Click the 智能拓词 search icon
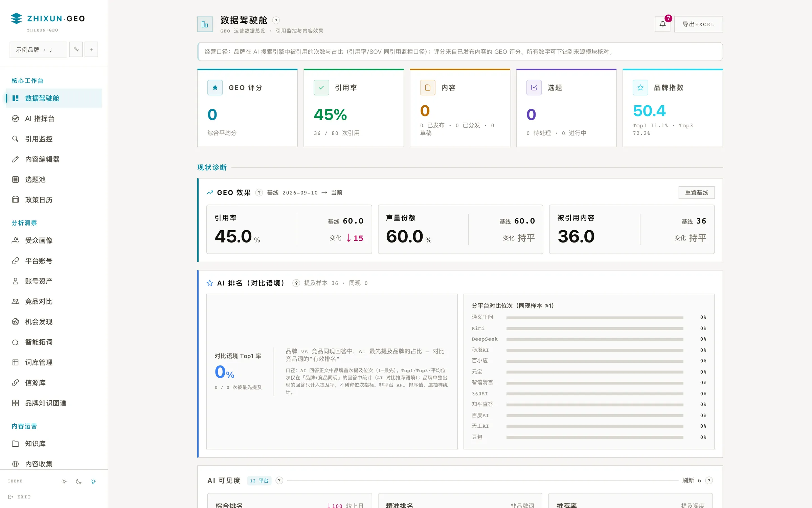812x508 pixels. (x=16, y=342)
